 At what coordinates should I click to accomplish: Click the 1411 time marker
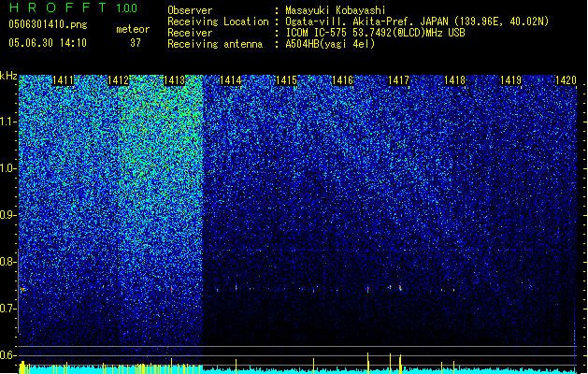point(63,80)
